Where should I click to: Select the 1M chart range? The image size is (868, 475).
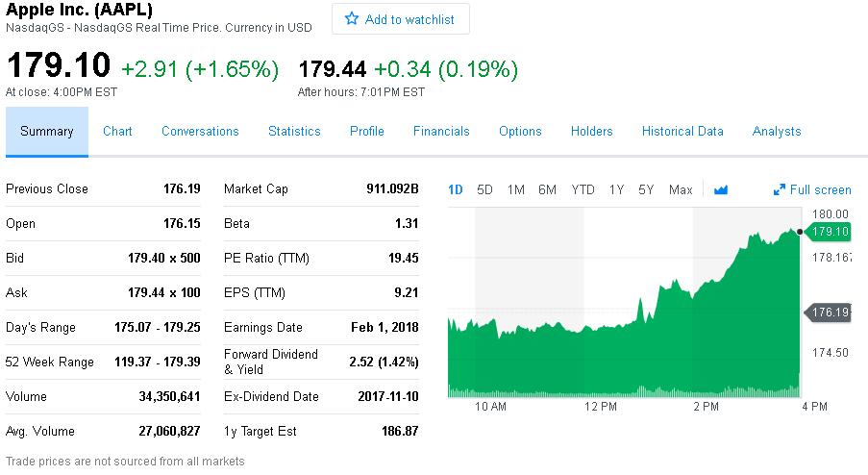tap(515, 189)
